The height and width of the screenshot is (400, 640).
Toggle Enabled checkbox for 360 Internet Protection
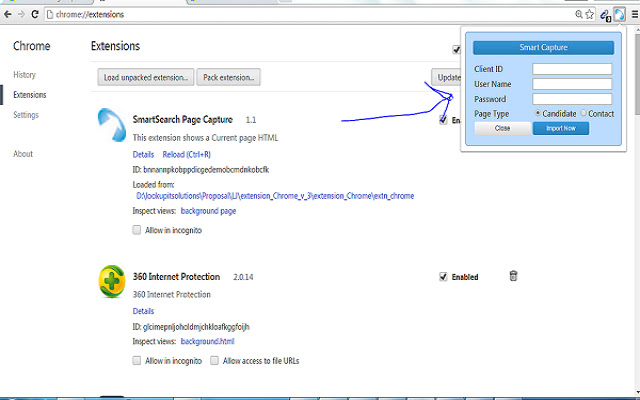tap(443, 277)
